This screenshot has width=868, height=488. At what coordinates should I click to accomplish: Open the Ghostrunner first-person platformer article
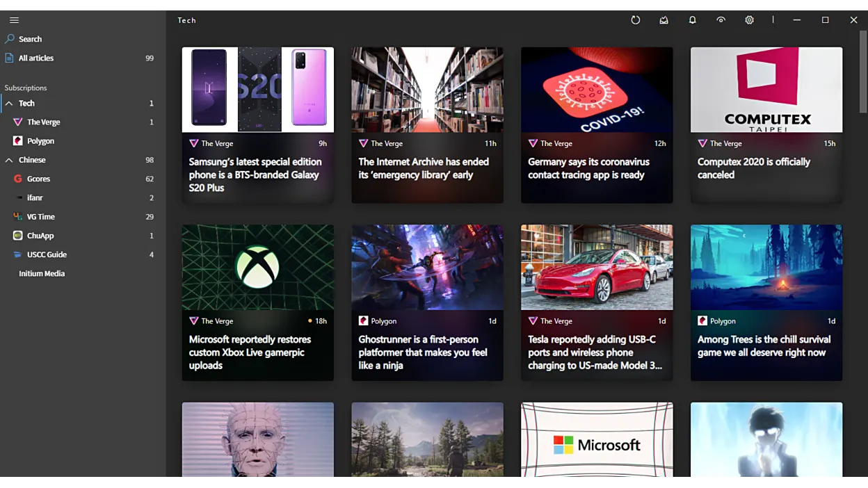(423, 352)
